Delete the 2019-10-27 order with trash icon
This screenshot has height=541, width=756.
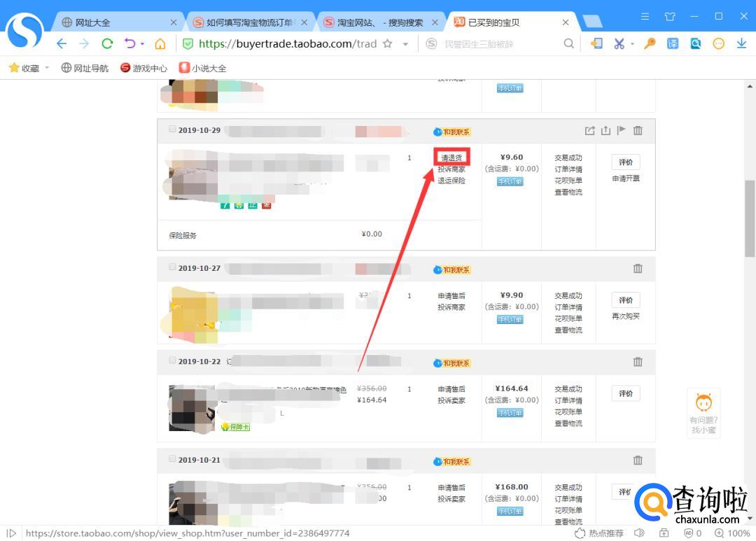638,268
